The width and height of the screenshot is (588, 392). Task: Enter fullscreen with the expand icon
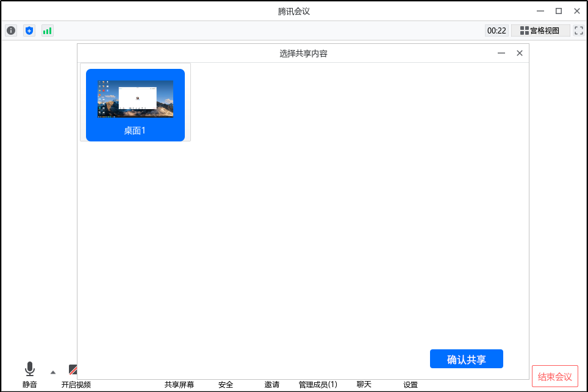coord(578,30)
